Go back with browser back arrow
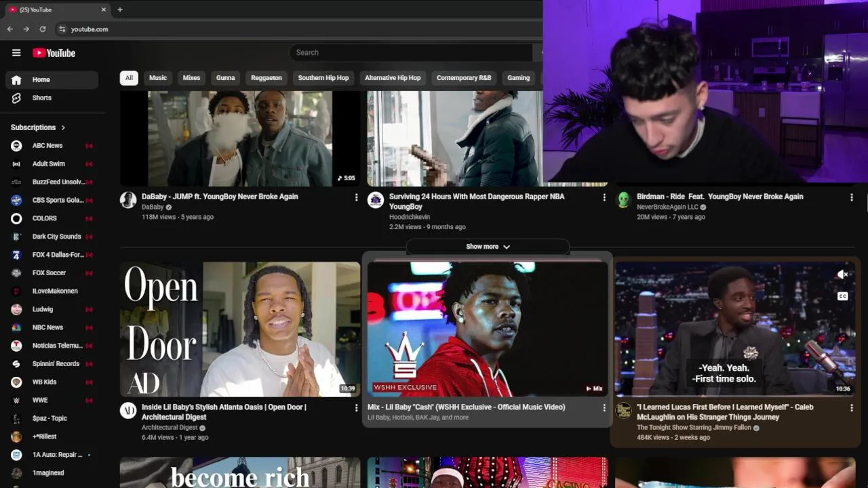 point(9,29)
